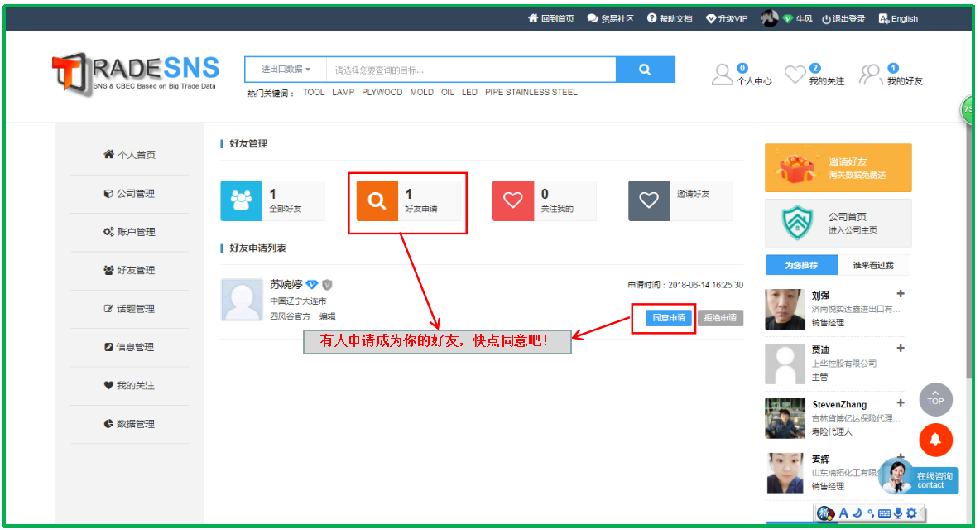Click the 邀请好友 orange gift banner
This screenshot has width=980, height=530.
click(838, 168)
